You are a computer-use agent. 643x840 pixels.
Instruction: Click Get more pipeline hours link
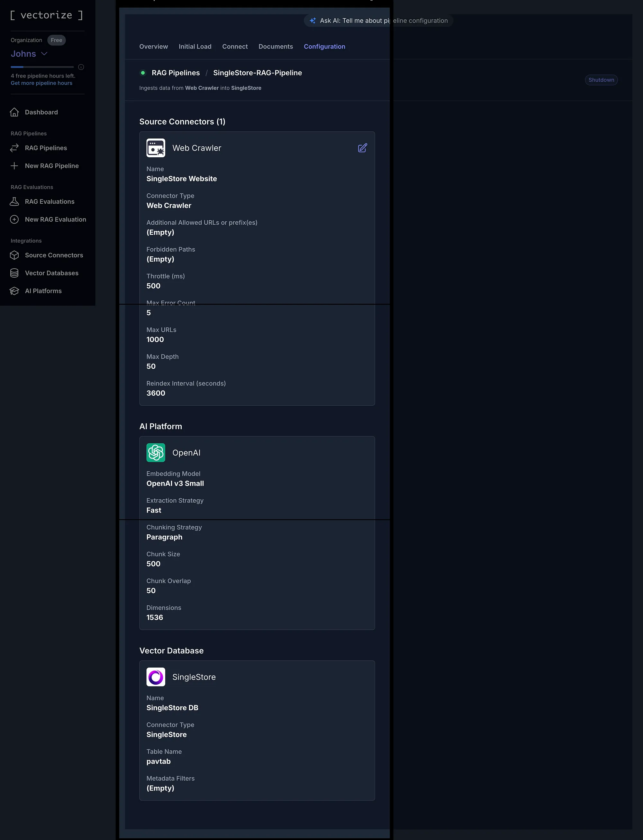(x=41, y=83)
